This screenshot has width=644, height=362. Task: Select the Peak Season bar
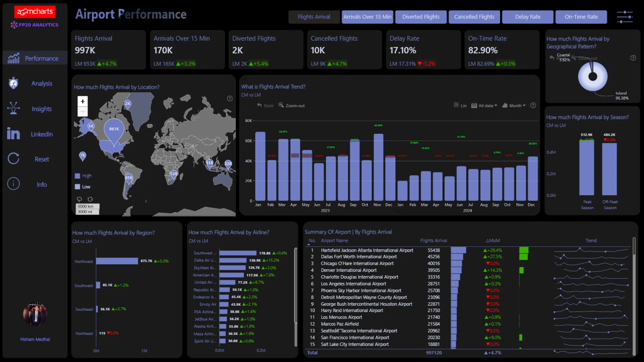click(587, 168)
